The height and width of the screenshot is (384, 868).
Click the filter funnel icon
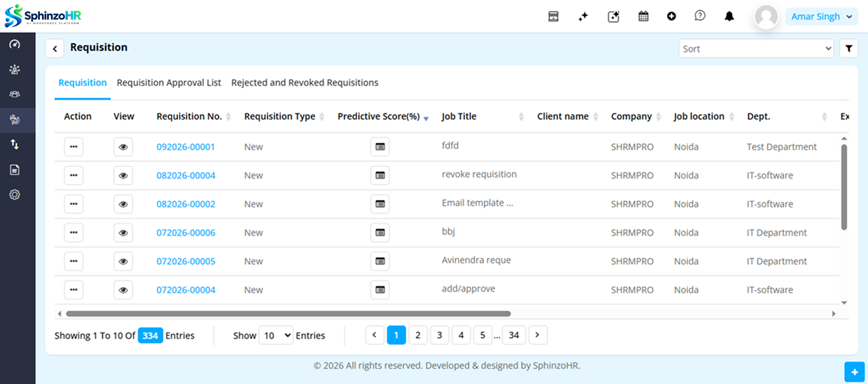pyautogui.click(x=849, y=48)
